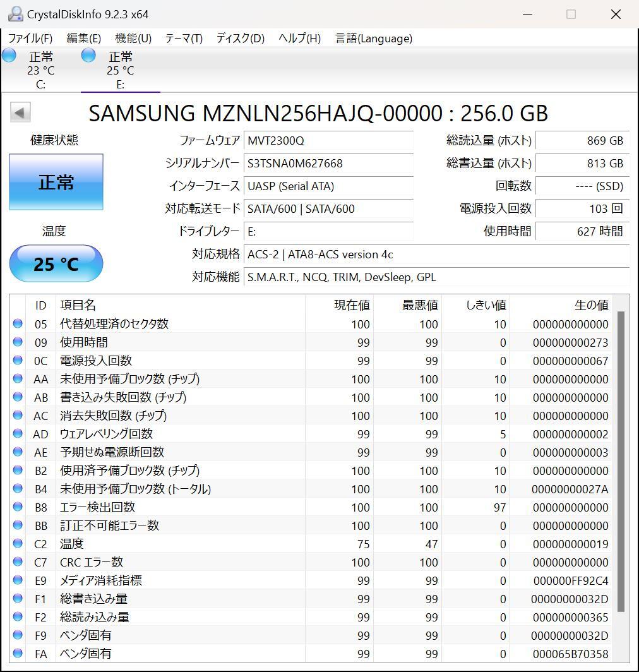Image resolution: width=639 pixels, height=672 pixels.
Task: Click raw value 00000000027A in row B4
Action: (x=570, y=489)
